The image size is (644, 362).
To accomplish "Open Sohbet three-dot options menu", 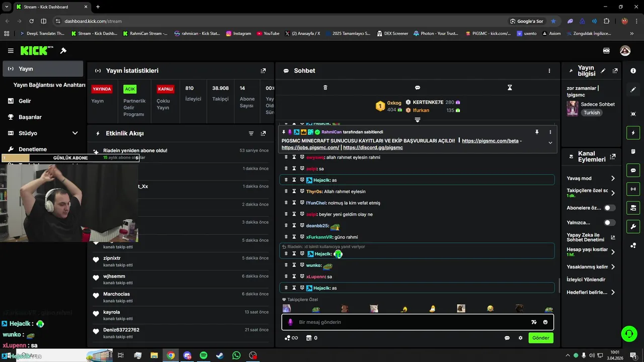I will coord(549,71).
